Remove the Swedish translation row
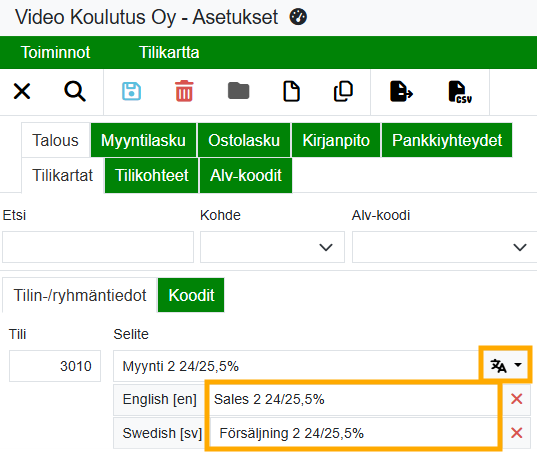Screen dimensions: 537x453 516,433
